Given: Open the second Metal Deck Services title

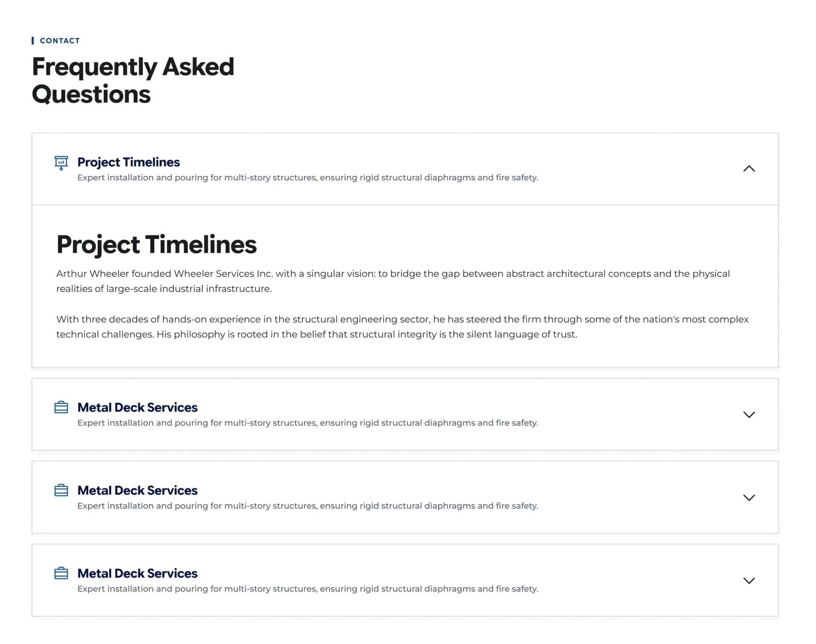Looking at the screenshot, I should coord(137,490).
